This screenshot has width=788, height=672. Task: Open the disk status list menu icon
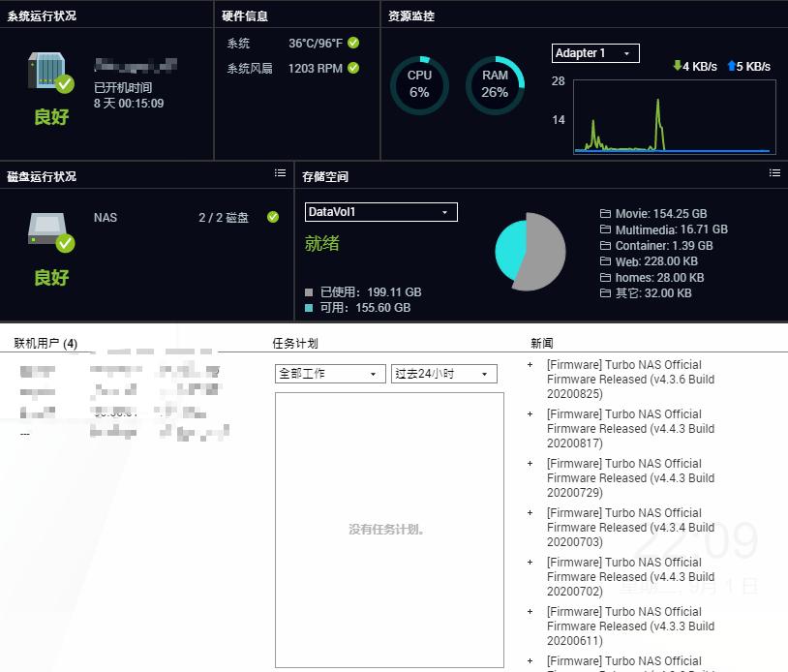[280, 173]
